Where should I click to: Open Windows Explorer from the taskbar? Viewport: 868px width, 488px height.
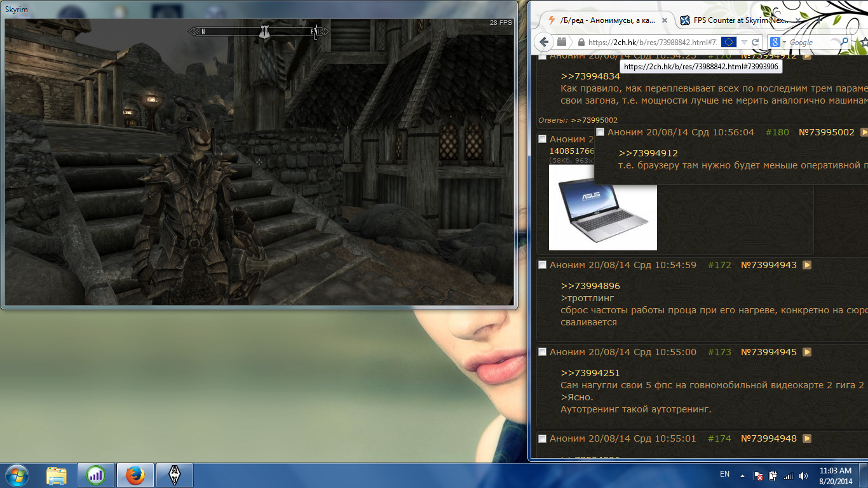(x=57, y=475)
